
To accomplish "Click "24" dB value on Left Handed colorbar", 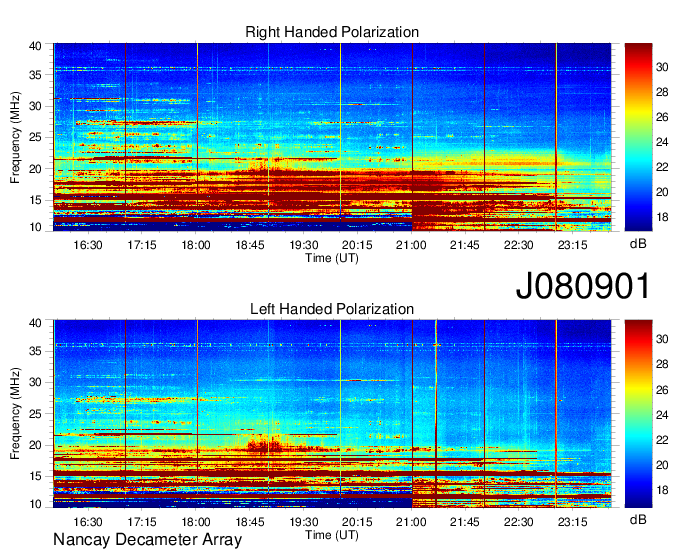I will [662, 415].
